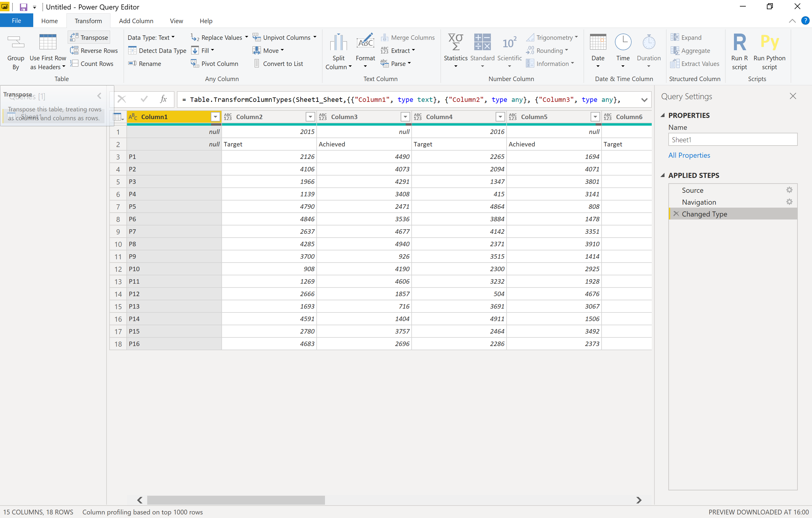Click the Merge Columns icon

point(384,37)
